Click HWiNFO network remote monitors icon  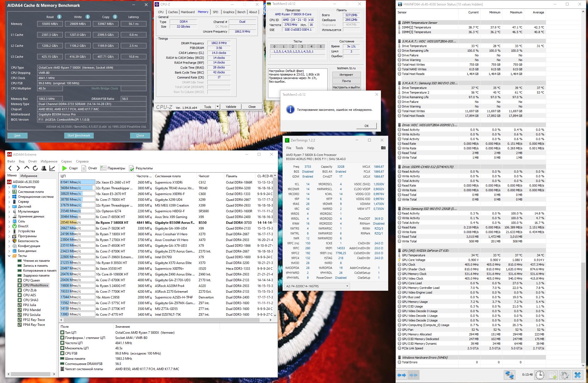[x=509, y=375]
